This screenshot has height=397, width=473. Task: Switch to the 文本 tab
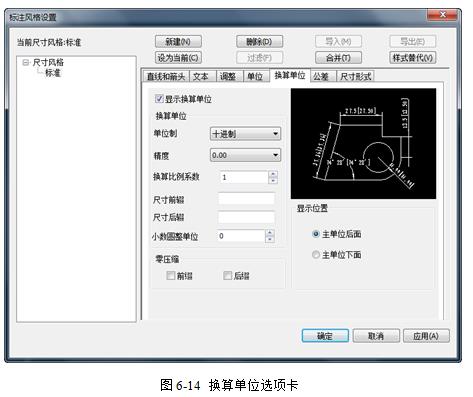203,77
